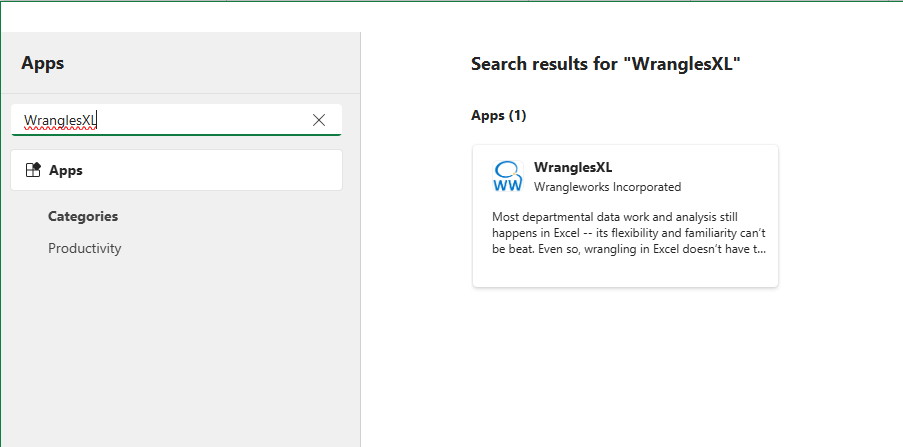Open the WranglesXL app title

point(572,167)
